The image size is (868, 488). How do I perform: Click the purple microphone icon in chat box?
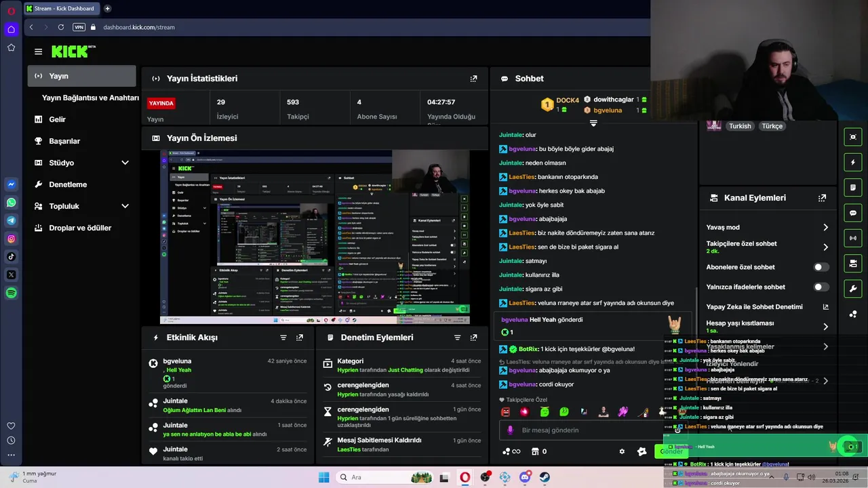click(511, 430)
